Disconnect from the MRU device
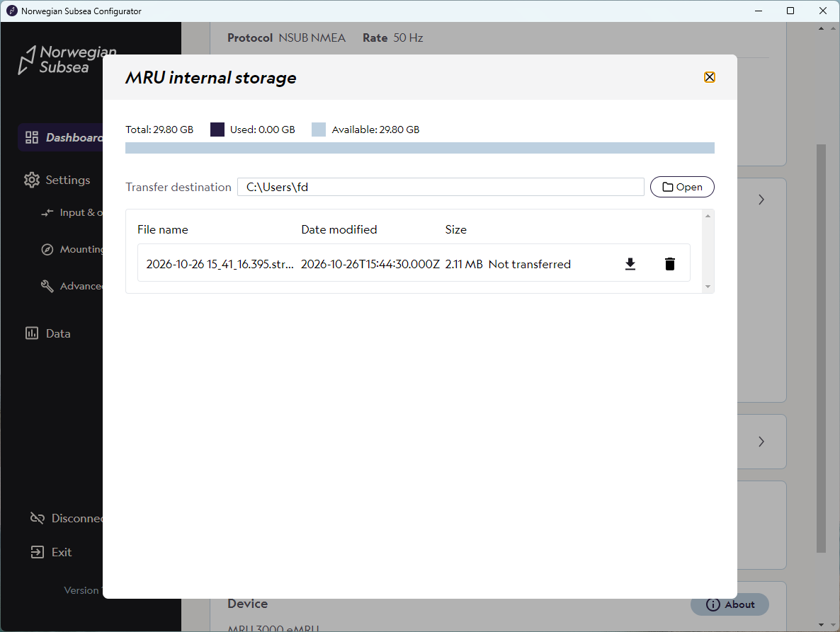The height and width of the screenshot is (632, 840). [x=67, y=518]
